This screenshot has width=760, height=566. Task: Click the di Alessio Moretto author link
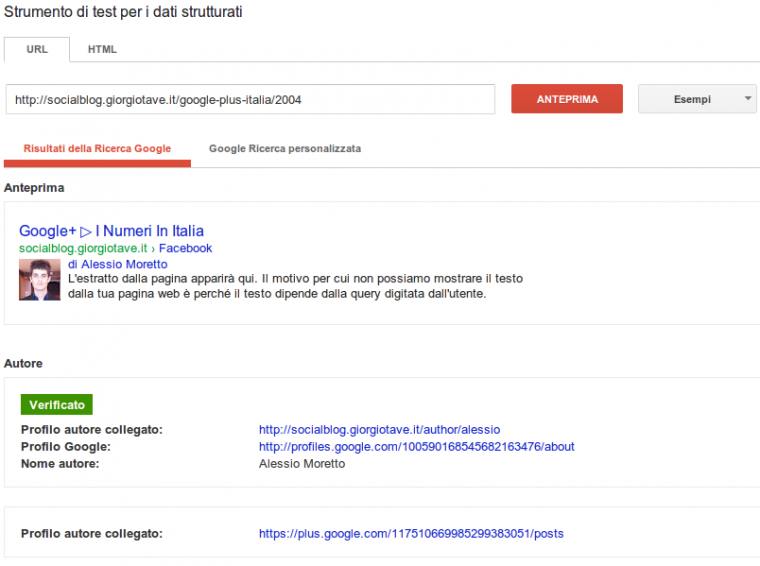(x=118, y=264)
